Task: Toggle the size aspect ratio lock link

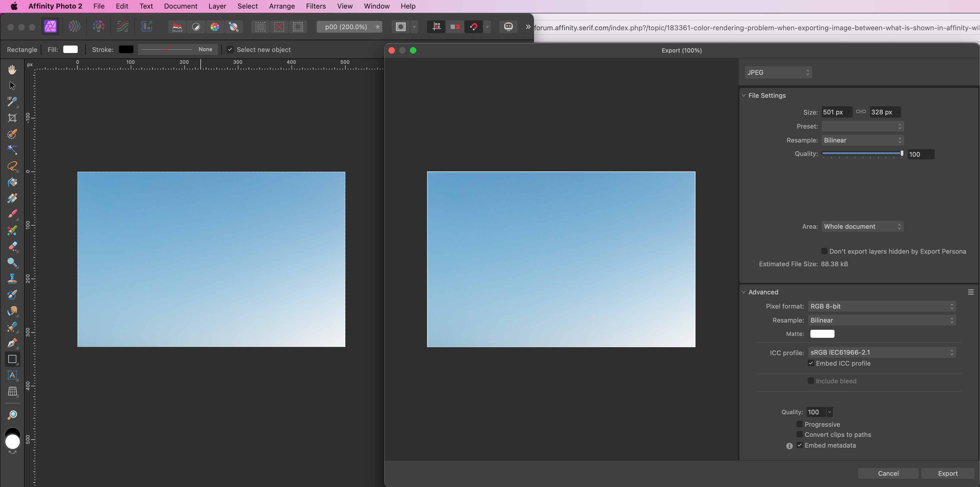Action: click(861, 112)
